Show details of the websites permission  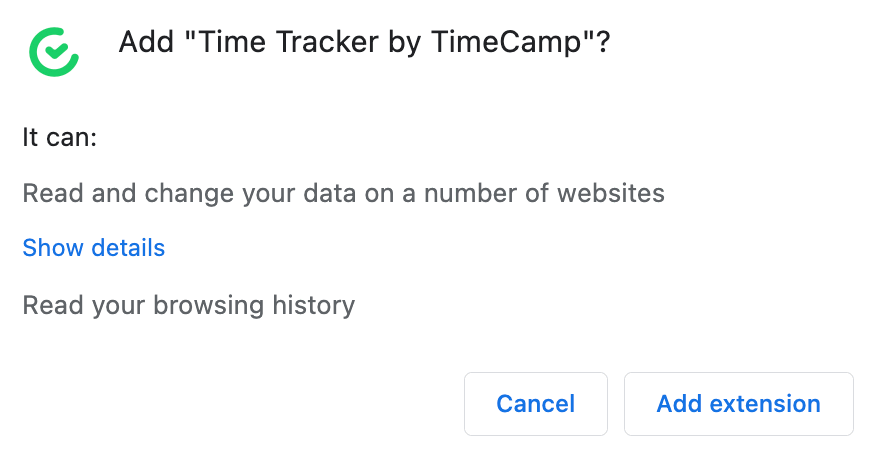tap(94, 248)
